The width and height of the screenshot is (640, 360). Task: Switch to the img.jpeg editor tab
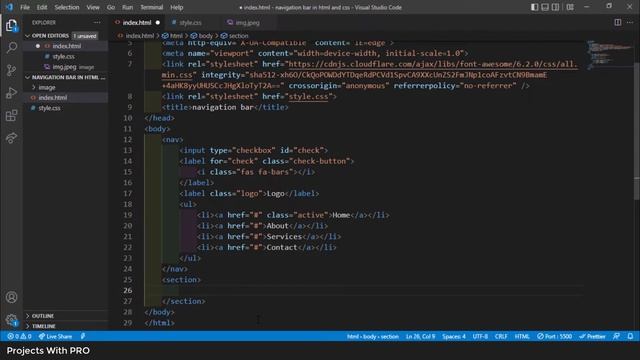point(247,22)
